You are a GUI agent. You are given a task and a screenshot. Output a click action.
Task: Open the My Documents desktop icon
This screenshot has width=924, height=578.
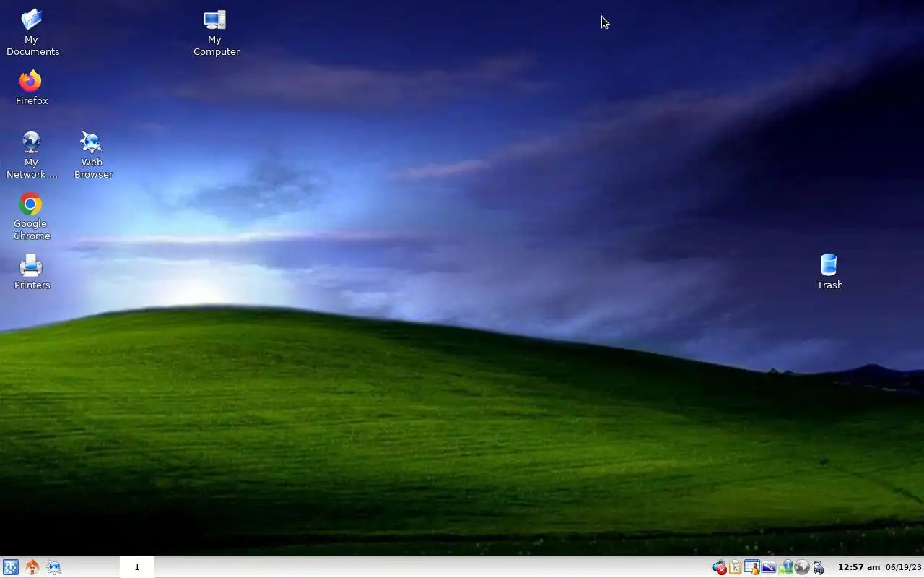[x=32, y=33]
